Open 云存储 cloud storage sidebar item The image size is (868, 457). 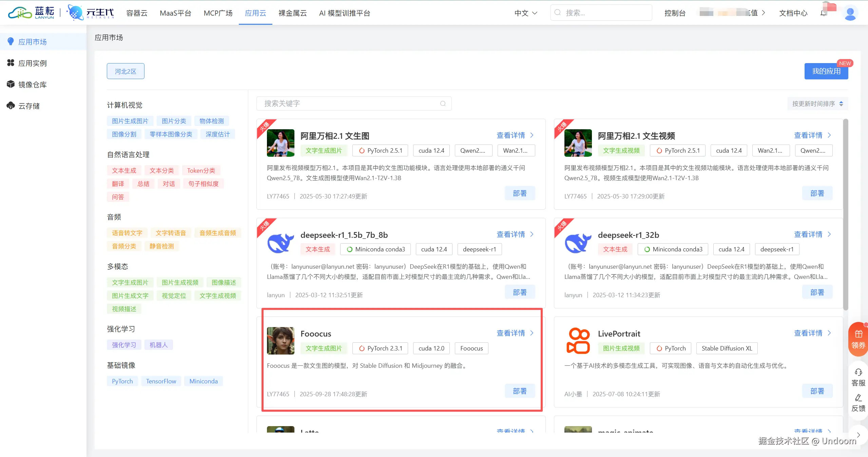pyautogui.click(x=29, y=106)
